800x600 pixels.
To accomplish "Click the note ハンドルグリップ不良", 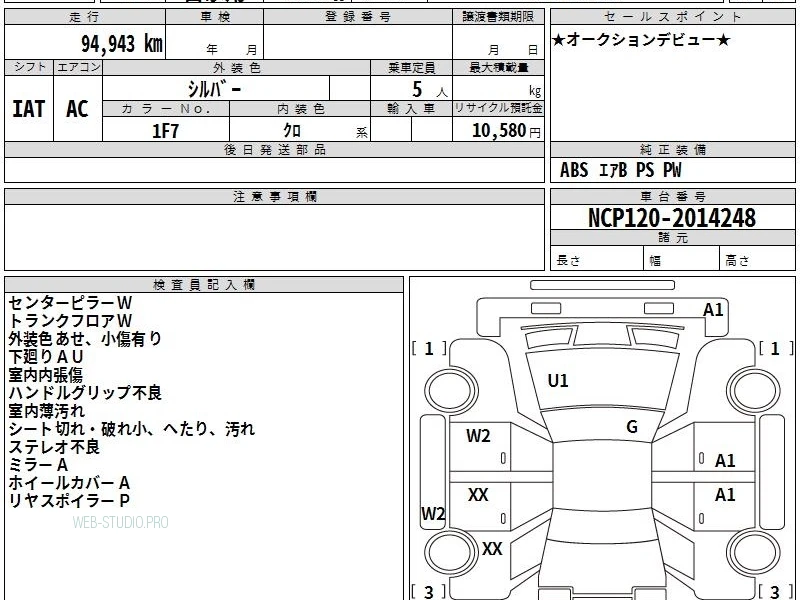I will tap(85, 393).
